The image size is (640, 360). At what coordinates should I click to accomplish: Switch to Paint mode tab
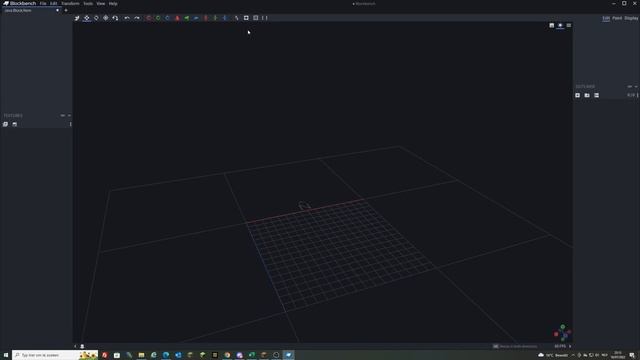617,18
